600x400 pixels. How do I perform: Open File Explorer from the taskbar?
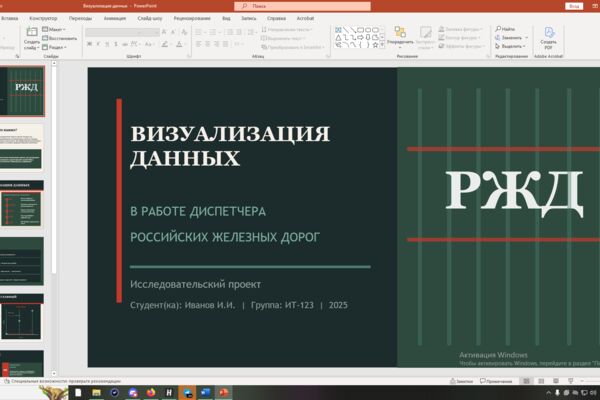coord(96,393)
